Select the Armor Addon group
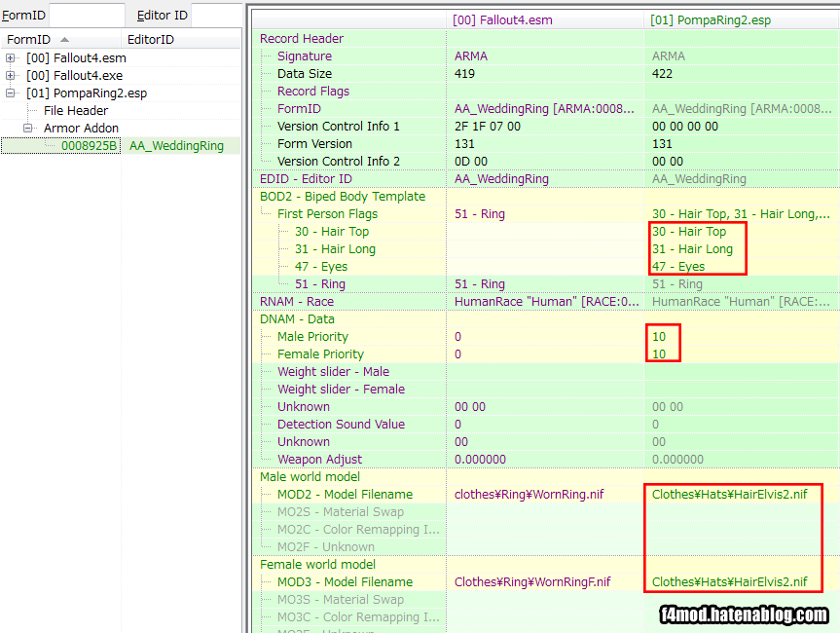 tap(81, 129)
